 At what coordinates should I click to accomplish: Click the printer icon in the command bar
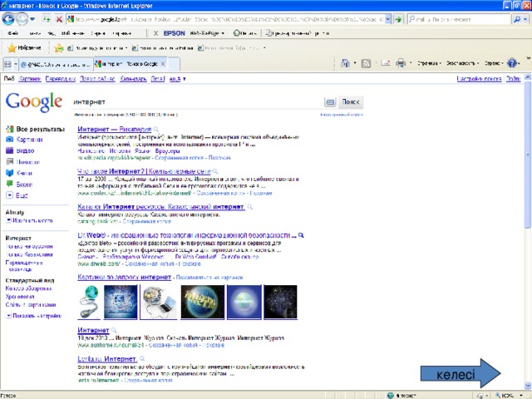(x=401, y=63)
